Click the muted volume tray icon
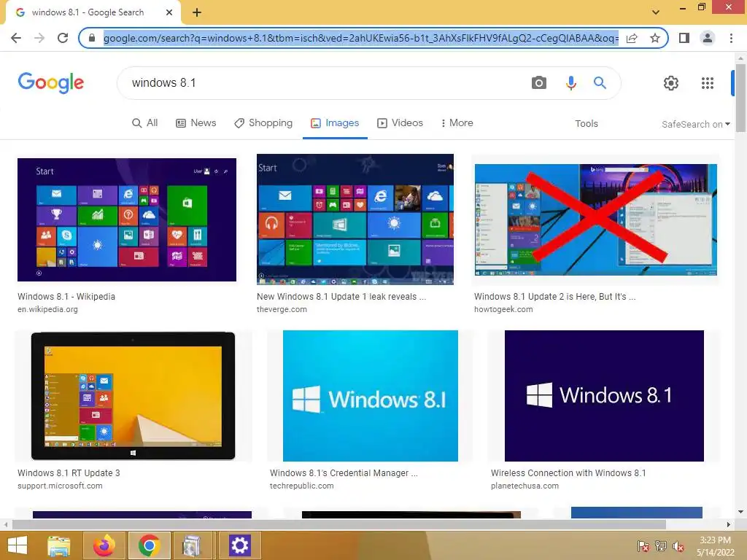 coord(678,546)
